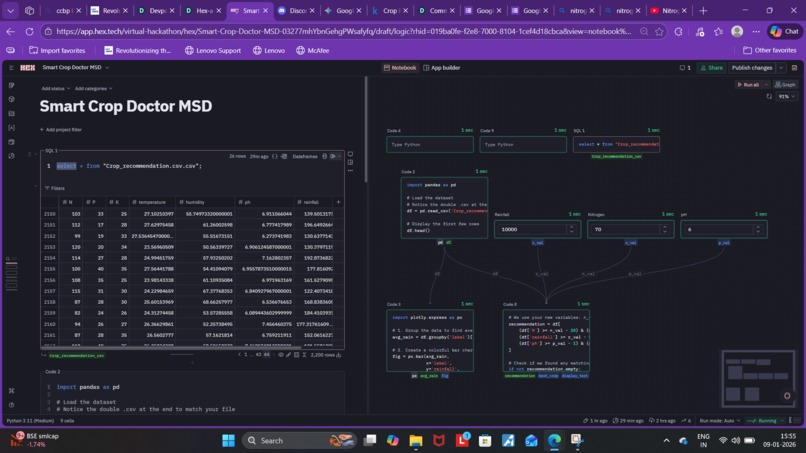
Task: Open the Hex logo home
Action: point(28,67)
